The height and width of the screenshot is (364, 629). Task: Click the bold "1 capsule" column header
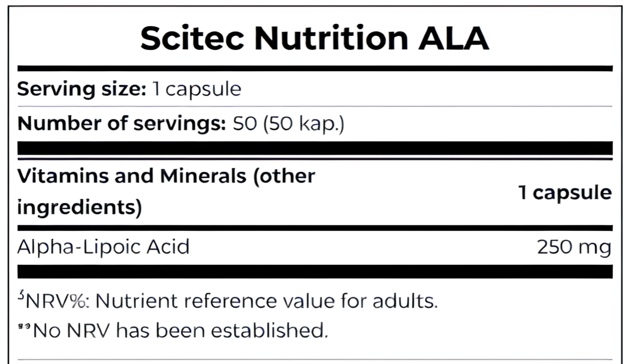[x=565, y=192]
